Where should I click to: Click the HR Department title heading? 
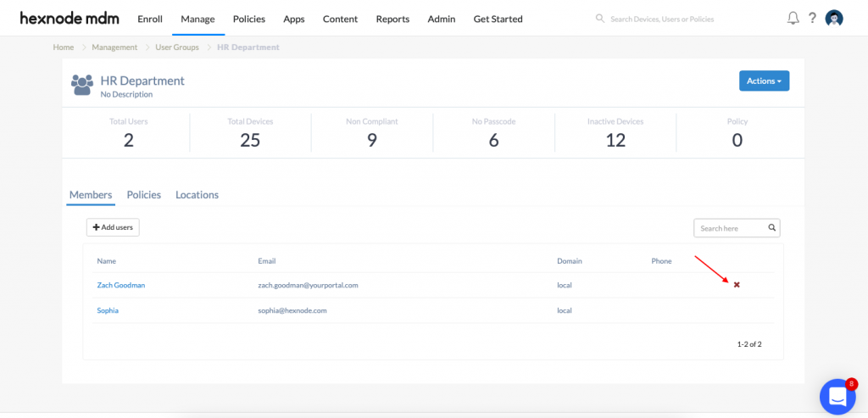click(x=142, y=81)
